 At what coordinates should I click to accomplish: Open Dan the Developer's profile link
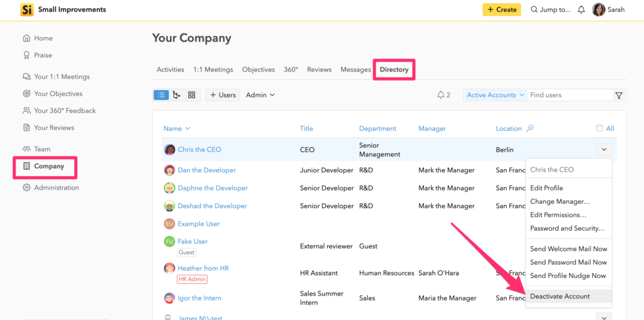pos(206,170)
